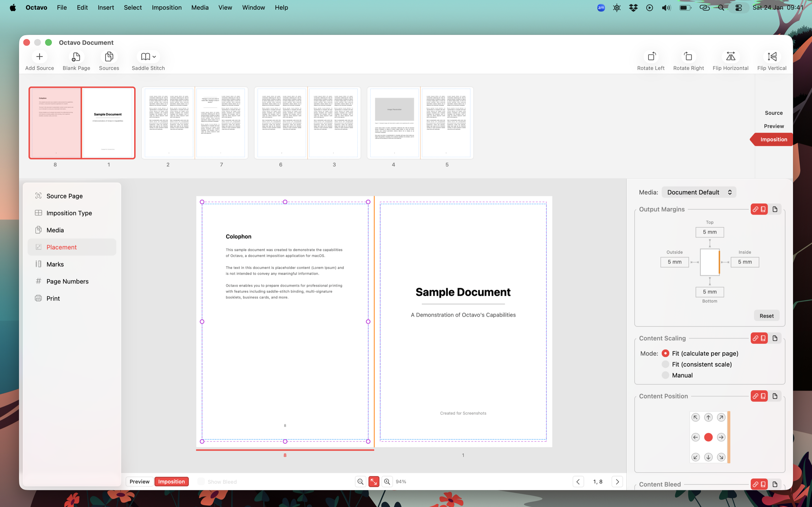This screenshot has width=812, height=507.
Task: Click the center dot in Content Position grid
Action: [x=708, y=437]
